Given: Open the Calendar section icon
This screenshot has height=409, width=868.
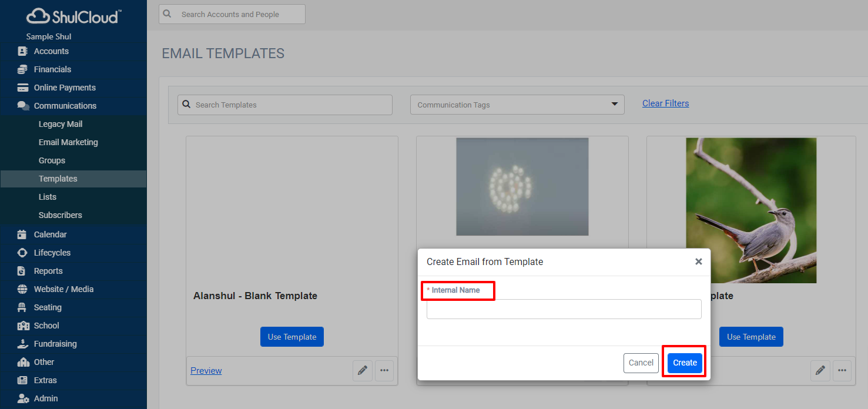Looking at the screenshot, I should click(22, 234).
